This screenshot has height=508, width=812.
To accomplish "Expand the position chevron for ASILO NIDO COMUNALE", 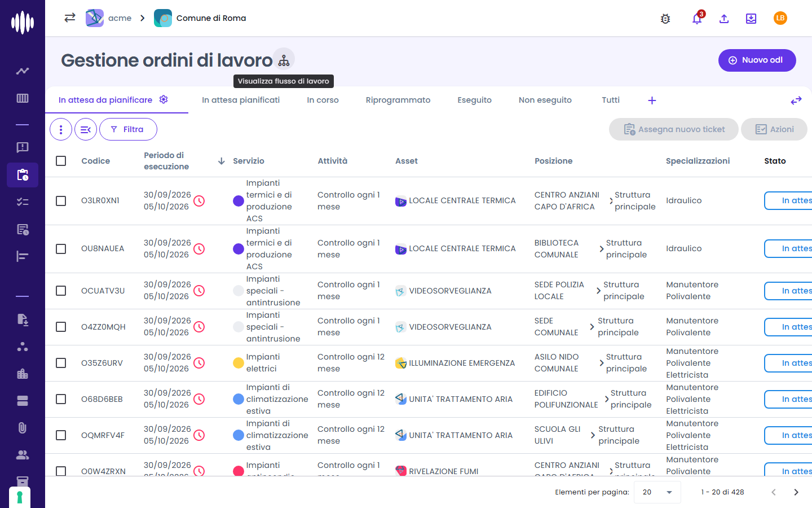I will point(602,363).
